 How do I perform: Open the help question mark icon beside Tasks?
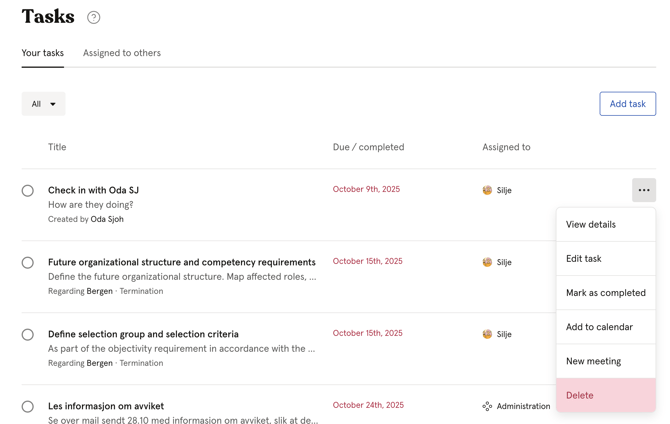(x=93, y=17)
